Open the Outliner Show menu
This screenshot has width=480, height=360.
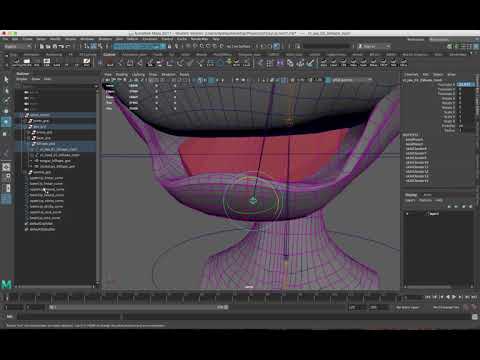36,79
